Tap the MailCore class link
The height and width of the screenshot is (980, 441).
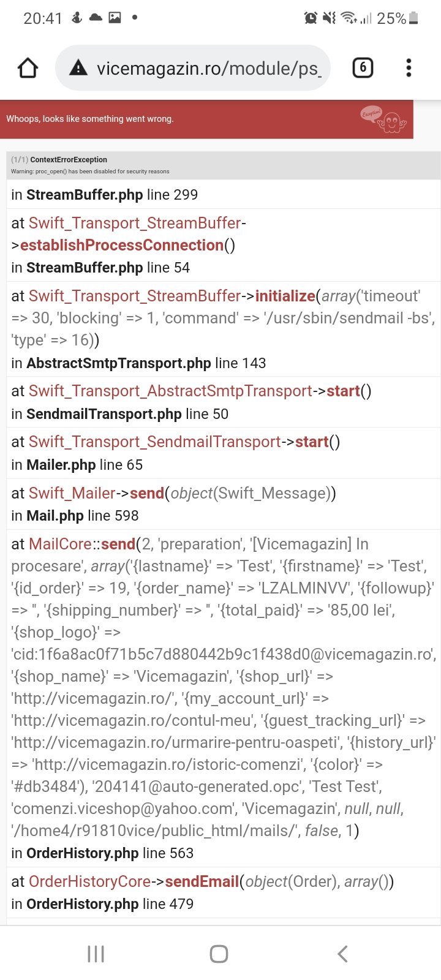(60, 545)
